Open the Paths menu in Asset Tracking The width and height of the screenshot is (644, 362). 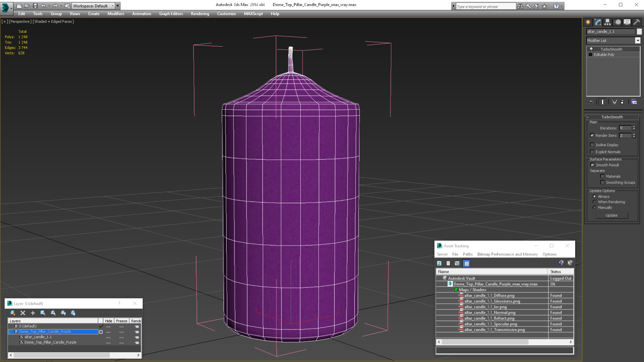(x=468, y=254)
